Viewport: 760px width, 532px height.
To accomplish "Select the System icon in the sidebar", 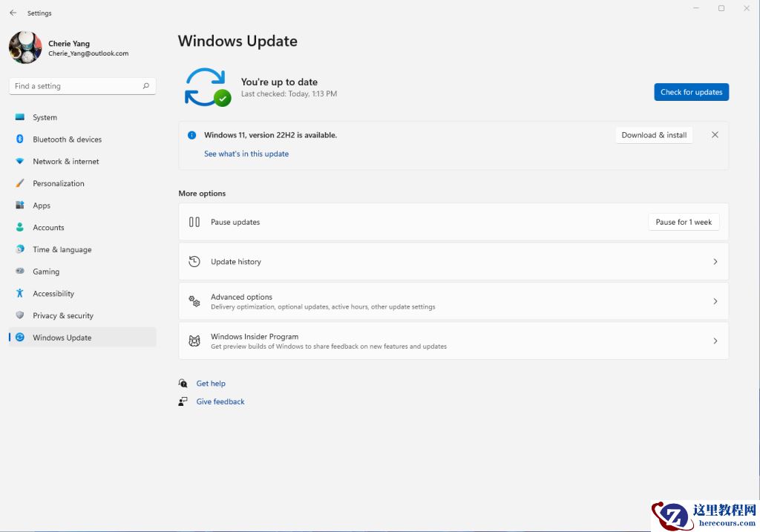I will [20, 117].
